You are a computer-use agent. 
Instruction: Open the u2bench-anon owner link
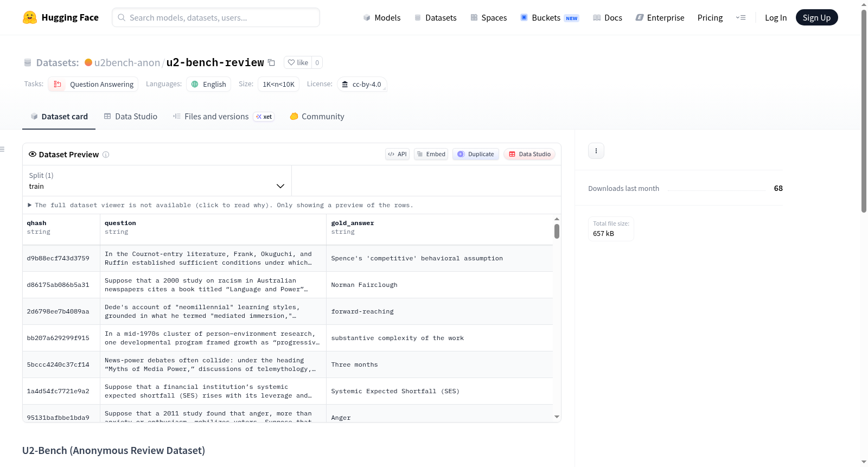[127, 62]
